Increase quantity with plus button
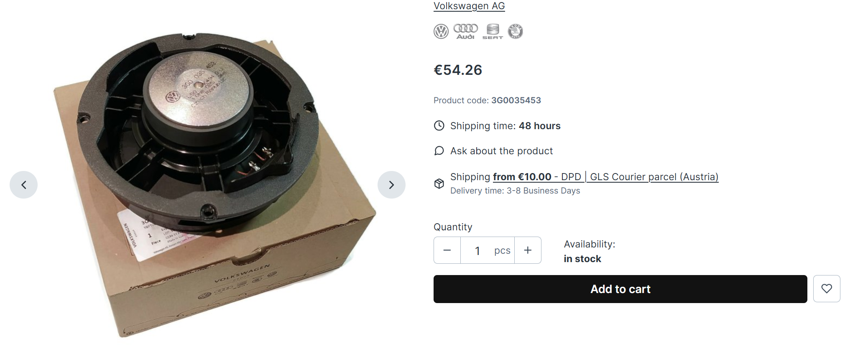This screenshot has width=868, height=362. [528, 250]
